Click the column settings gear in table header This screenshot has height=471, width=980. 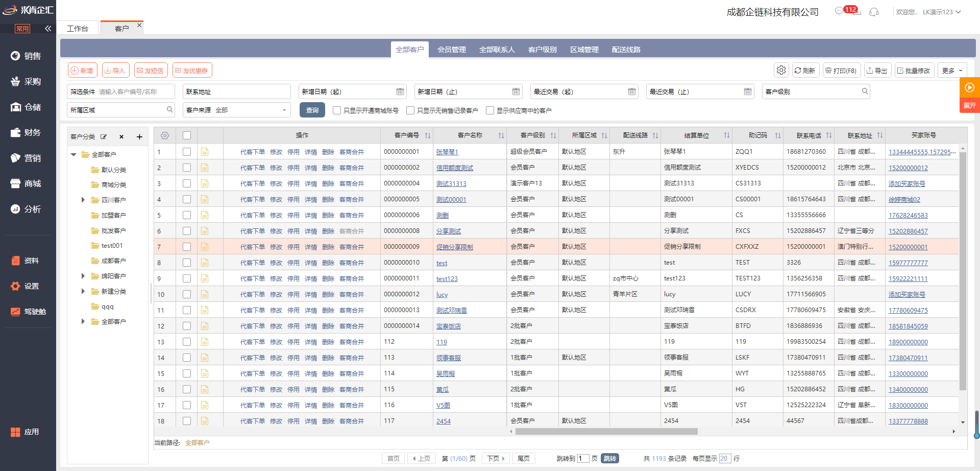pos(165,135)
